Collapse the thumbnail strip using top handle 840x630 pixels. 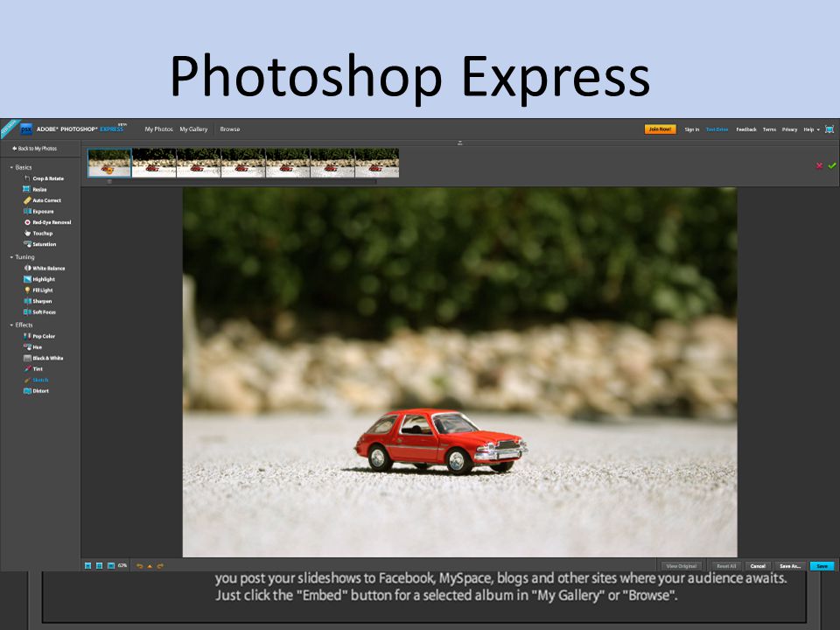459,143
